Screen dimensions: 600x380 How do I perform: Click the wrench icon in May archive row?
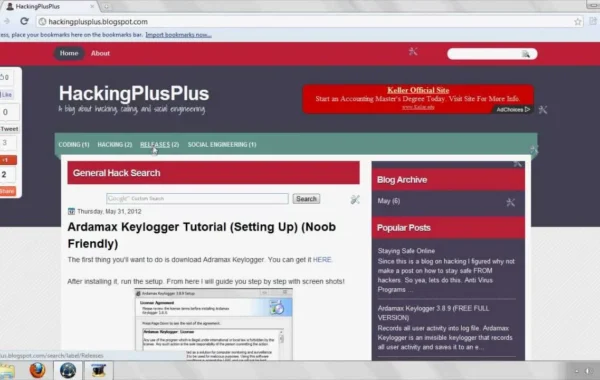click(510, 202)
